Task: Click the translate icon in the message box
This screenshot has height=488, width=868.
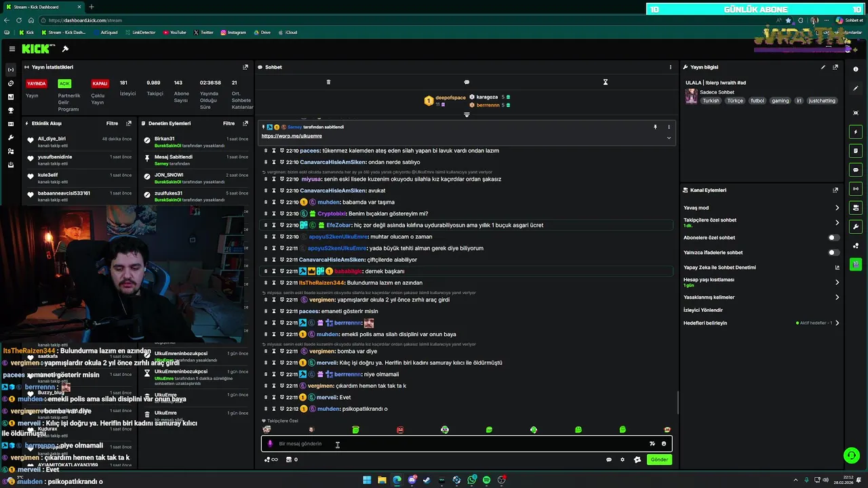Action: tap(652, 444)
